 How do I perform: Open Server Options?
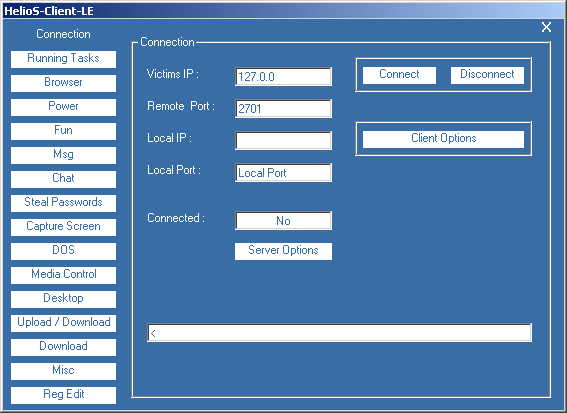(283, 251)
